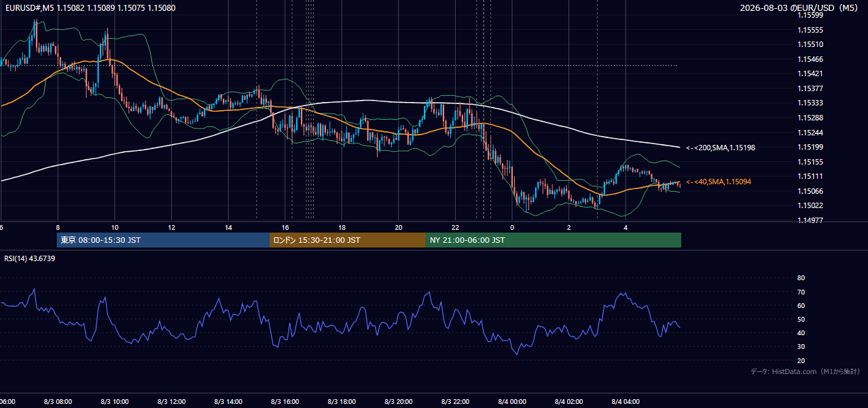The height and width of the screenshot is (408, 868).
Task: Click the RSI(14) 43.6739 indicator label
Action: (29, 258)
